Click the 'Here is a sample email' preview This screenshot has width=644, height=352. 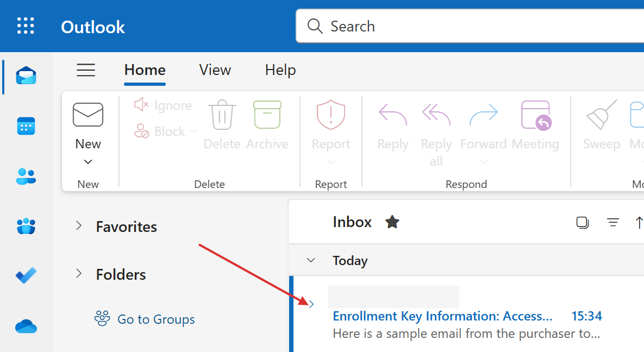pyautogui.click(x=467, y=334)
